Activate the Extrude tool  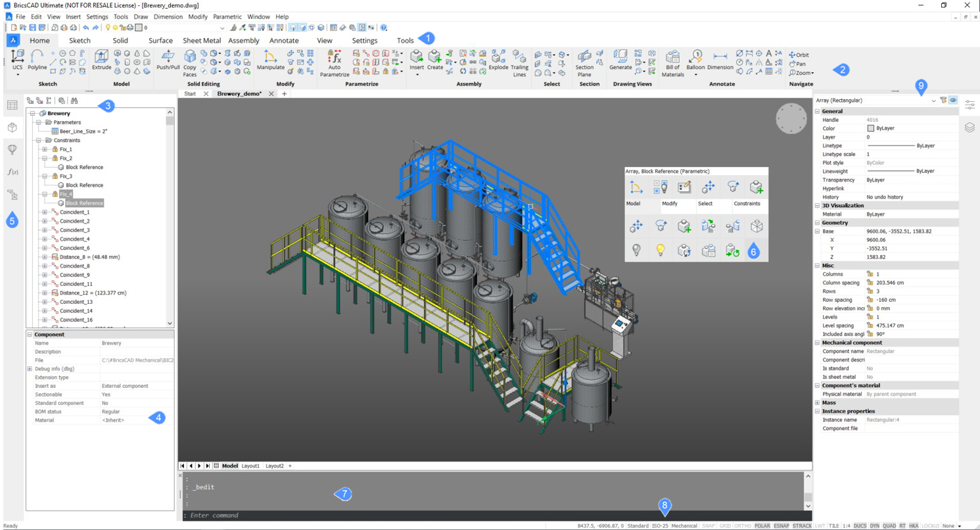(101, 60)
